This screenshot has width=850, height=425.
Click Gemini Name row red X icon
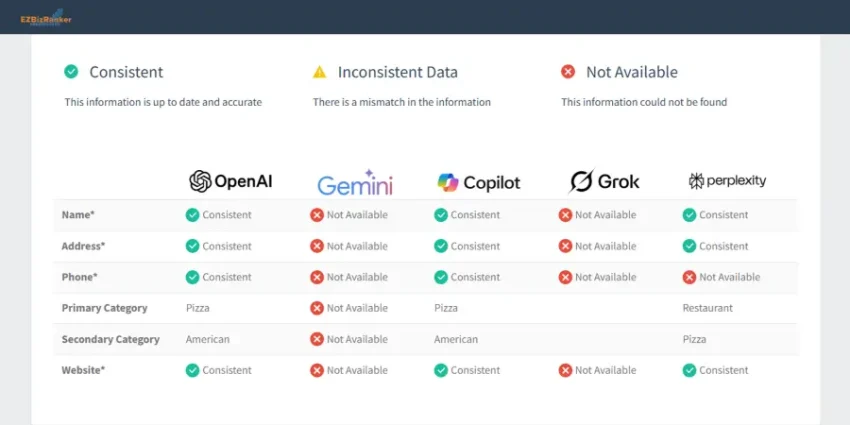point(317,215)
